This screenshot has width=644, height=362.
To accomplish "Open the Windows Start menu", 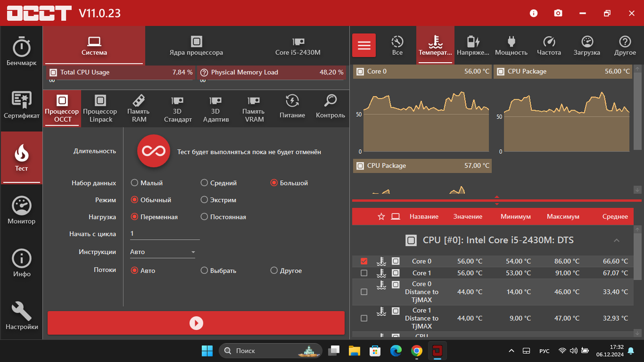I will [207, 351].
